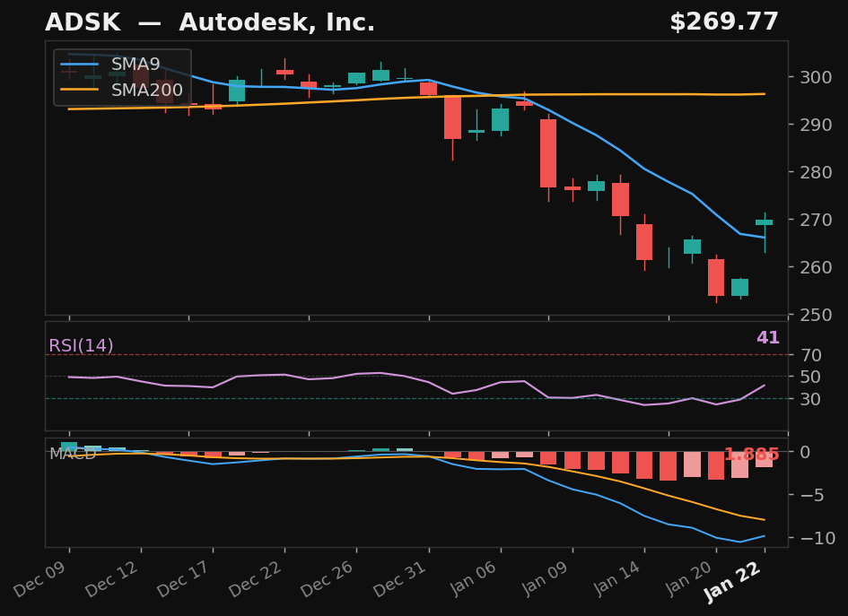848x616 pixels.
Task: Click the Jan 06 date label
Action: click(474, 578)
